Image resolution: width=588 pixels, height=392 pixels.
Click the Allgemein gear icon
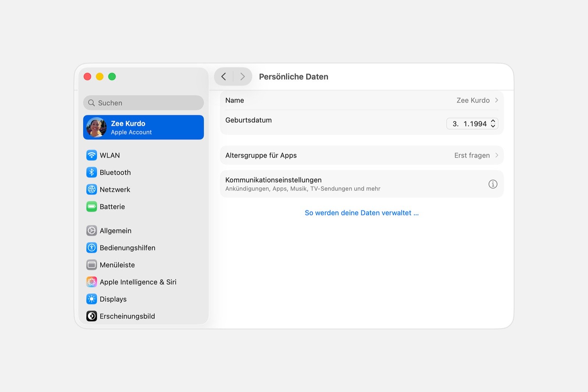[92, 231]
